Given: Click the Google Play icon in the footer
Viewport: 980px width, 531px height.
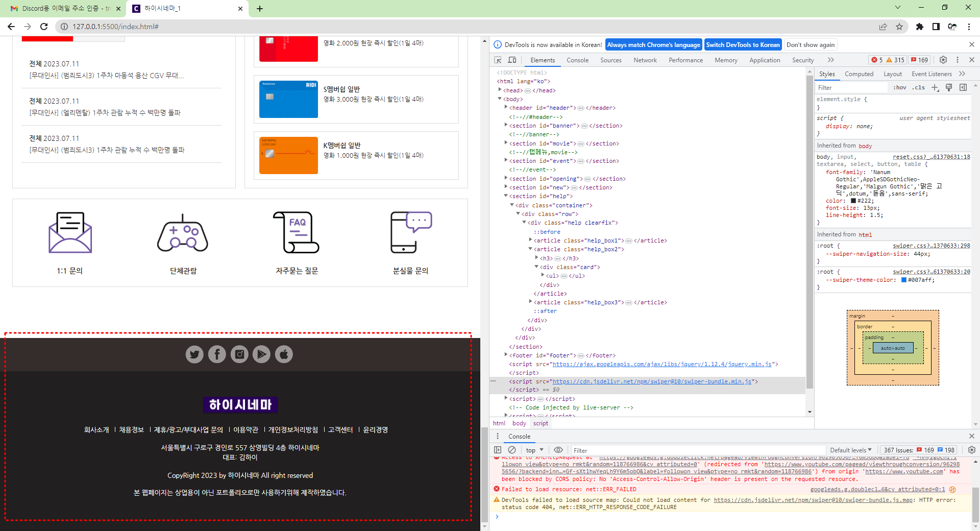Looking at the screenshot, I should point(261,354).
